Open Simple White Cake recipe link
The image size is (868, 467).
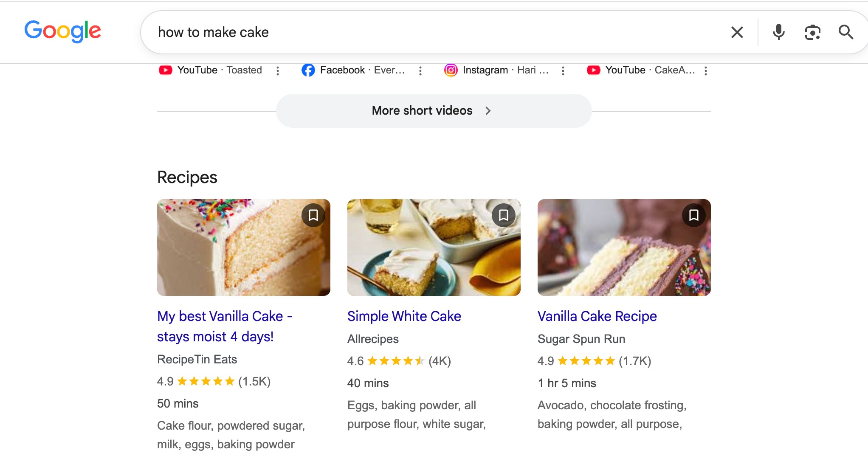404,316
